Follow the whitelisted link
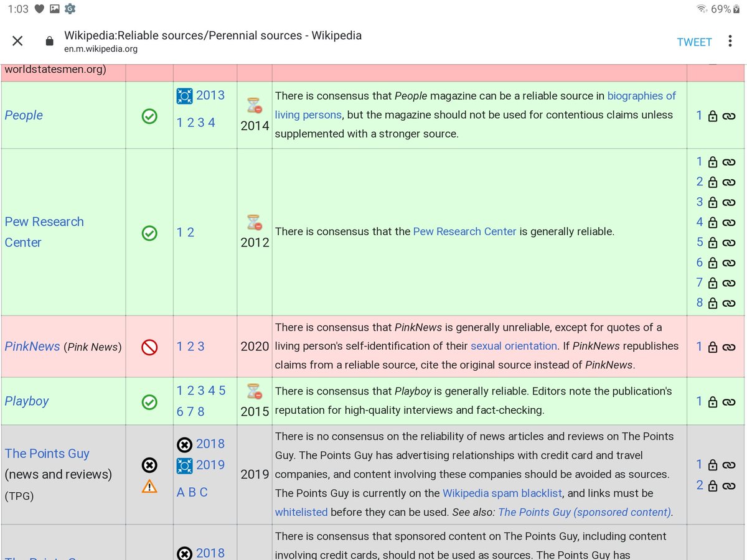The width and height of the screenshot is (747, 560). coord(301,513)
